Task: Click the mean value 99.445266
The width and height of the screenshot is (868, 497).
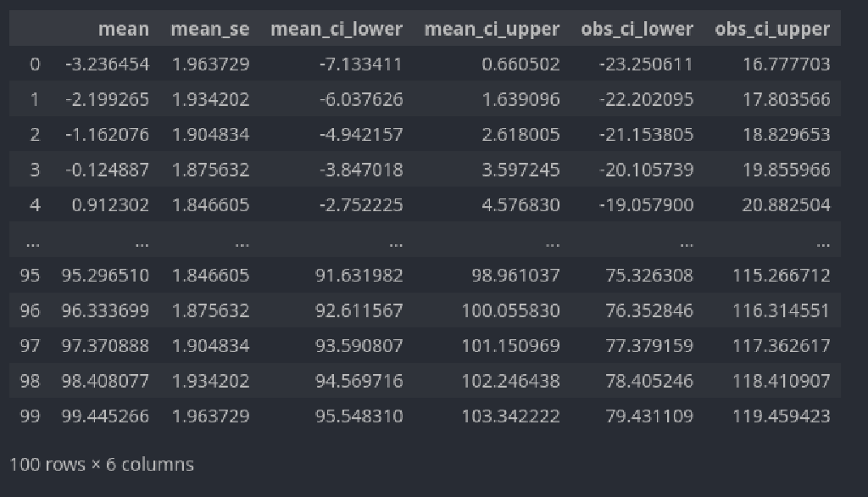Action: [x=105, y=416]
